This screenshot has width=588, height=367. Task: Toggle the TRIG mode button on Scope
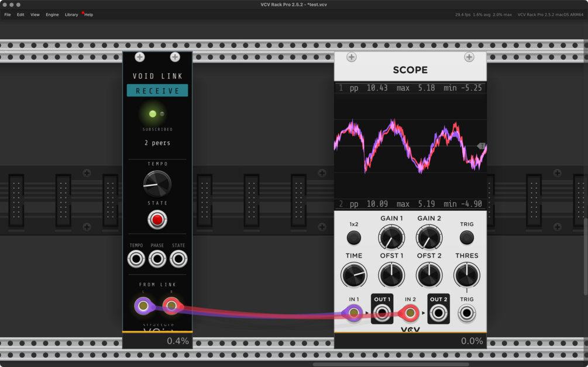(x=466, y=237)
